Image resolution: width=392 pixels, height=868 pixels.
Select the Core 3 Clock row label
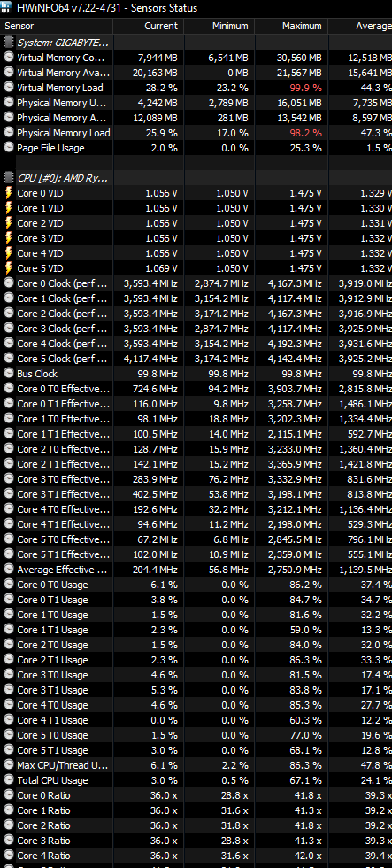pyautogui.click(x=63, y=329)
